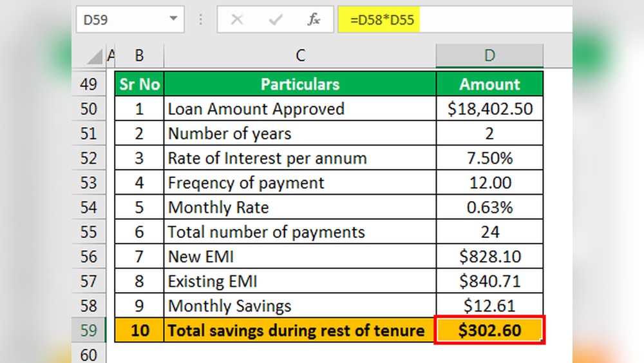Screen dimensions: 644x363
Task: Click the Name Box showing D59
Action: coord(130,19)
